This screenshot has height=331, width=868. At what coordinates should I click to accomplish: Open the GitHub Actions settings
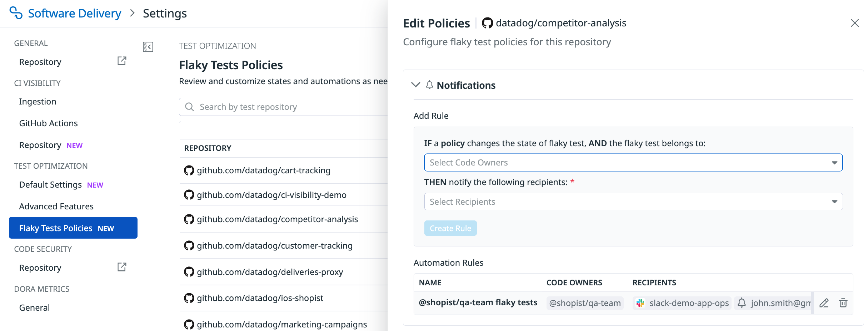pyautogui.click(x=48, y=123)
